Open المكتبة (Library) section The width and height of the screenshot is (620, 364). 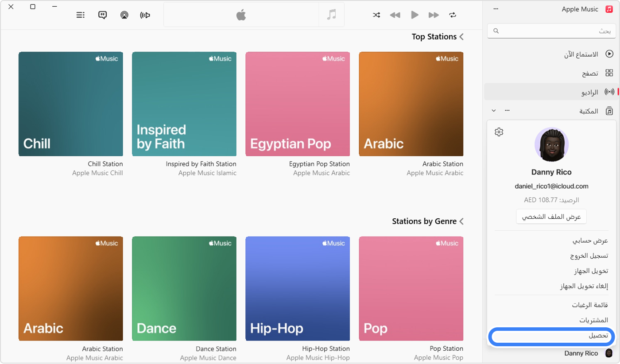click(589, 111)
